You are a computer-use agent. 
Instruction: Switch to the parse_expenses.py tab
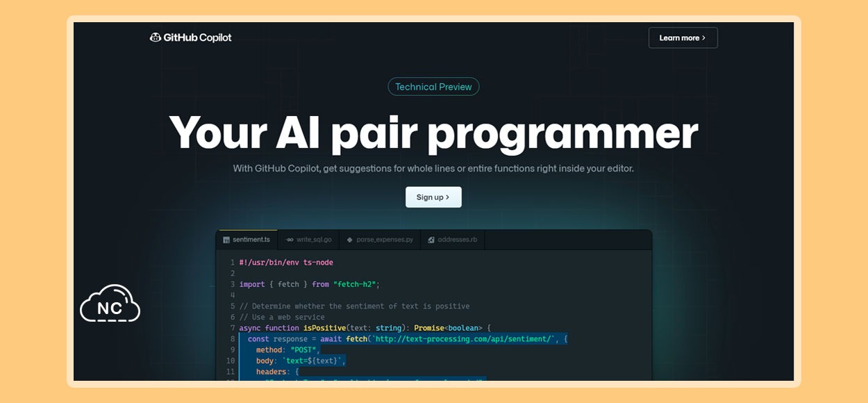click(x=379, y=240)
